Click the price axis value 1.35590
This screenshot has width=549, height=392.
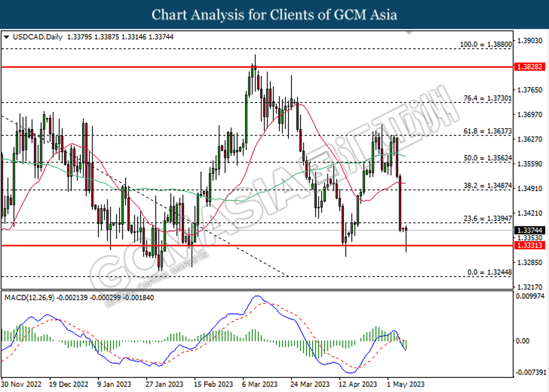coord(530,164)
